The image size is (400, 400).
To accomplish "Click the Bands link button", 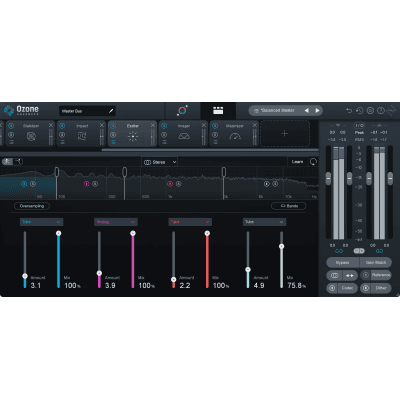I will pyautogui.click(x=289, y=206).
